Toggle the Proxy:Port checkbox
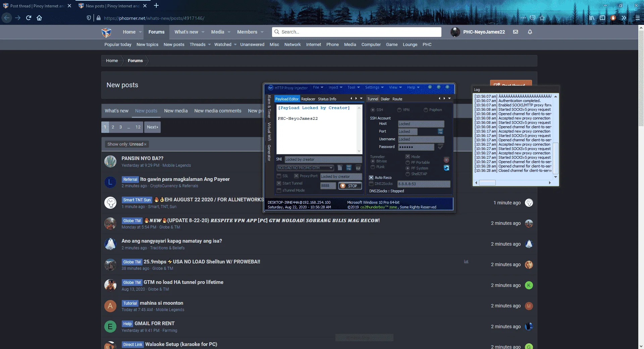The height and width of the screenshot is (349, 644). pos(296,176)
